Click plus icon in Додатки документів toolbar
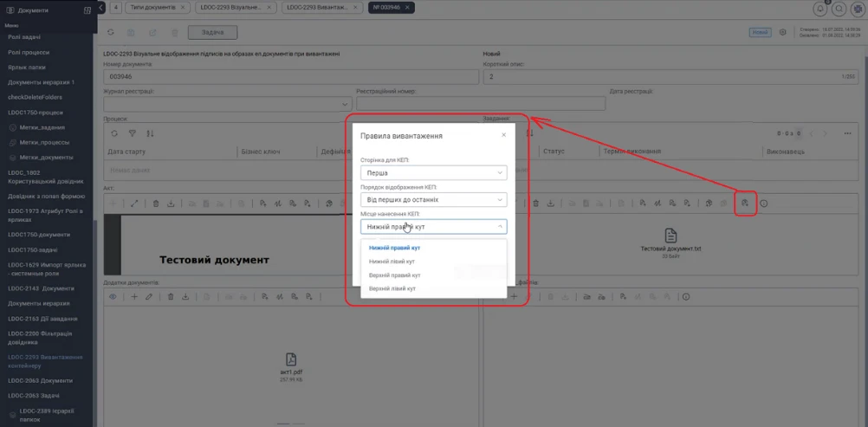 pos(134,297)
